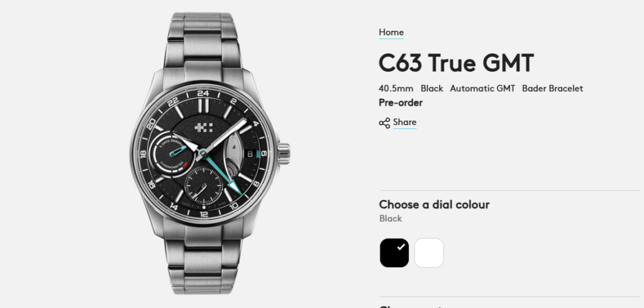Click the checkmark on the black swatch

pos(401,247)
